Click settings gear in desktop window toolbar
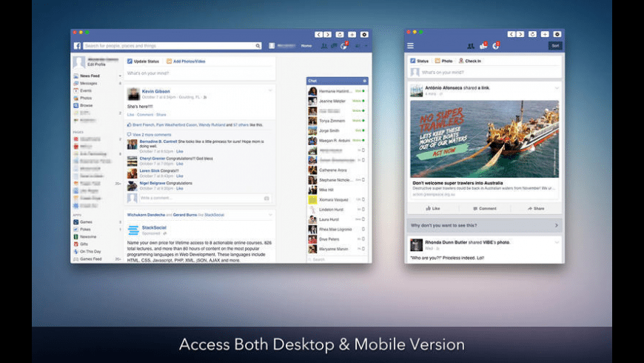This screenshot has height=363, width=644. click(x=364, y=34)
